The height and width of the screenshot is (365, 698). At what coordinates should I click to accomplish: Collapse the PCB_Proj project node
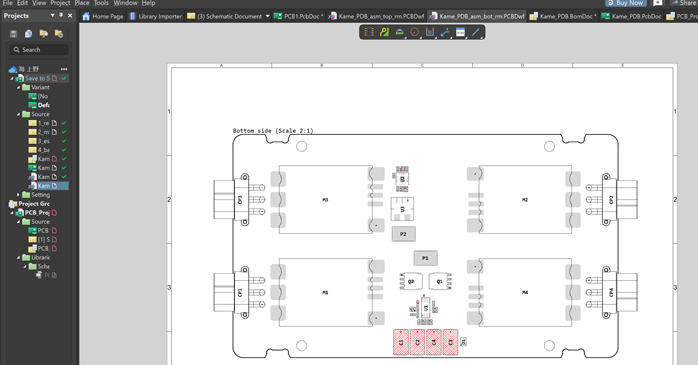[12, 213]
